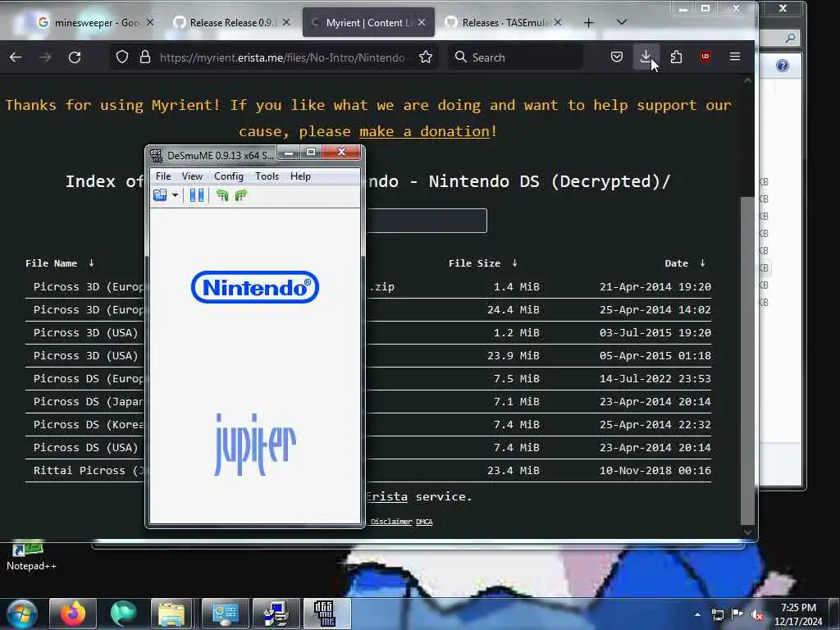Sort listing by File Name arrow
The width and height of the screenshot is (840, 630).
[92, 263]
